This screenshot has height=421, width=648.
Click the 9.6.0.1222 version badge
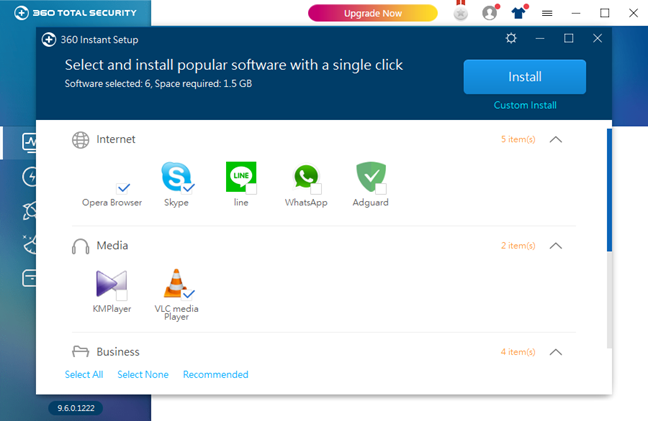[x=76, y=408]
